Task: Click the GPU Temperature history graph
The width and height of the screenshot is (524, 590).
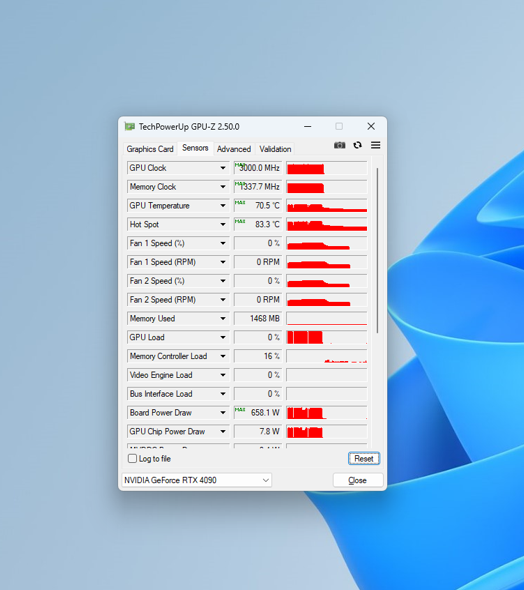Action: pyautogui.click(x=327, y=205)
